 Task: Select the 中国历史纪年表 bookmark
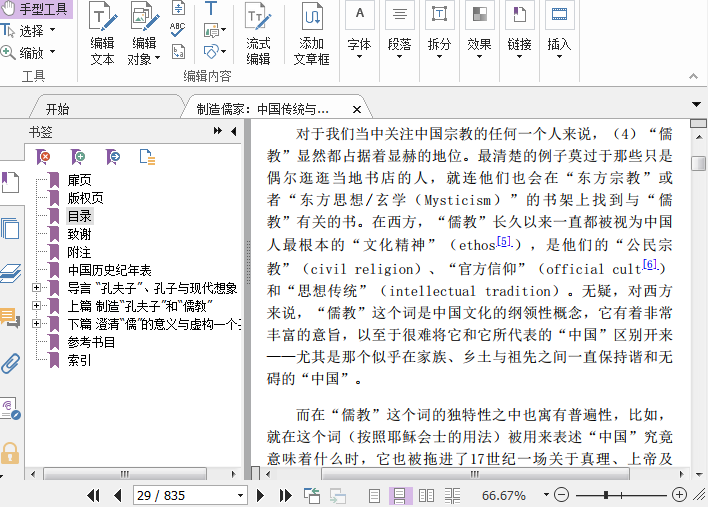[x=110, y=270]
